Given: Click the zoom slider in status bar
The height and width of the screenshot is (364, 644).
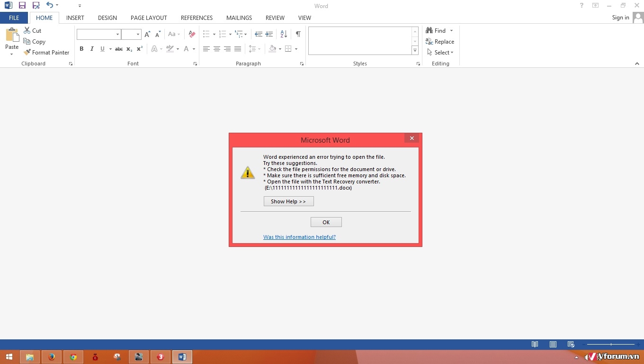Looking at the screenshot, I should (611, 345).
